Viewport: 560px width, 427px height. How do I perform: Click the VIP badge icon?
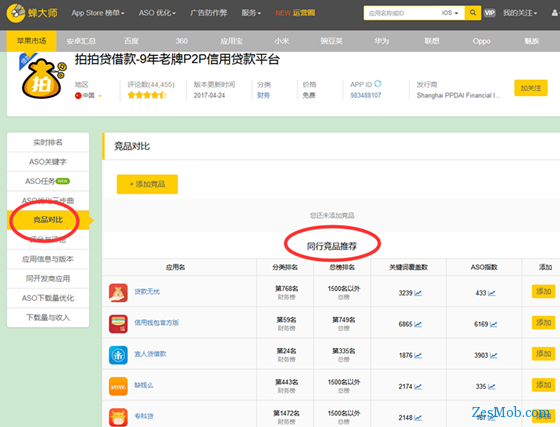click(490, 13)
